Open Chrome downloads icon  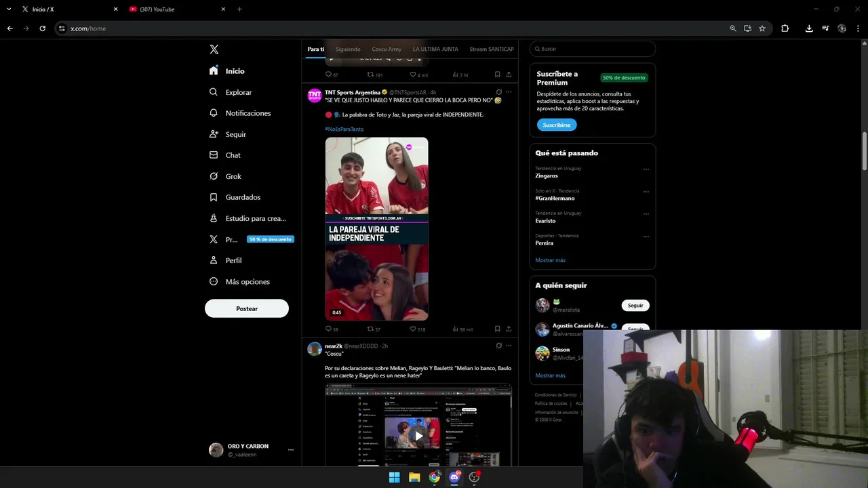coord(809,28)
